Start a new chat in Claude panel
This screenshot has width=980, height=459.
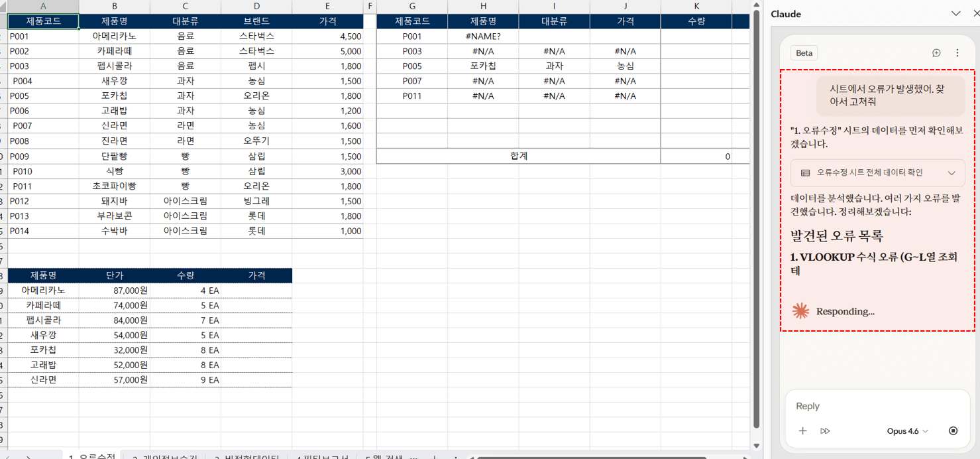(936, 53)
